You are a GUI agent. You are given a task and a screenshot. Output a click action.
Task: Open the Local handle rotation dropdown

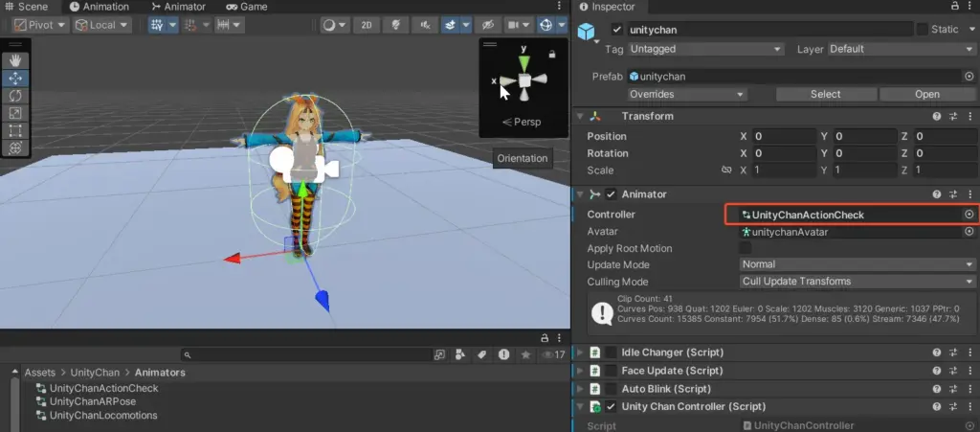pyautogui.click(x=101, y=25)
